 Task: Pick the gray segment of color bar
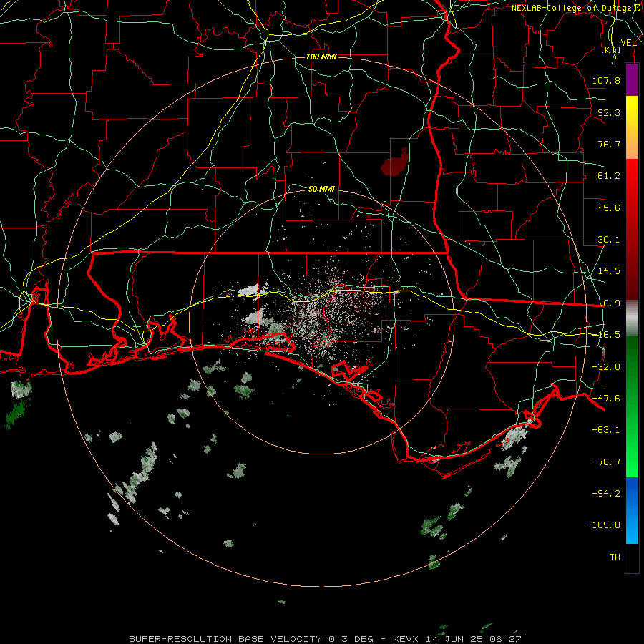(632, 318)
